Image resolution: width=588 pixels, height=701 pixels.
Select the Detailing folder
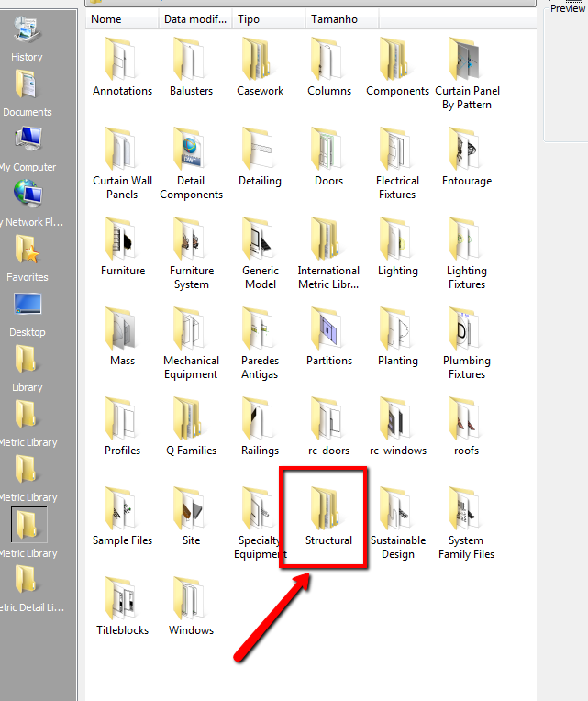pos(260,157)
